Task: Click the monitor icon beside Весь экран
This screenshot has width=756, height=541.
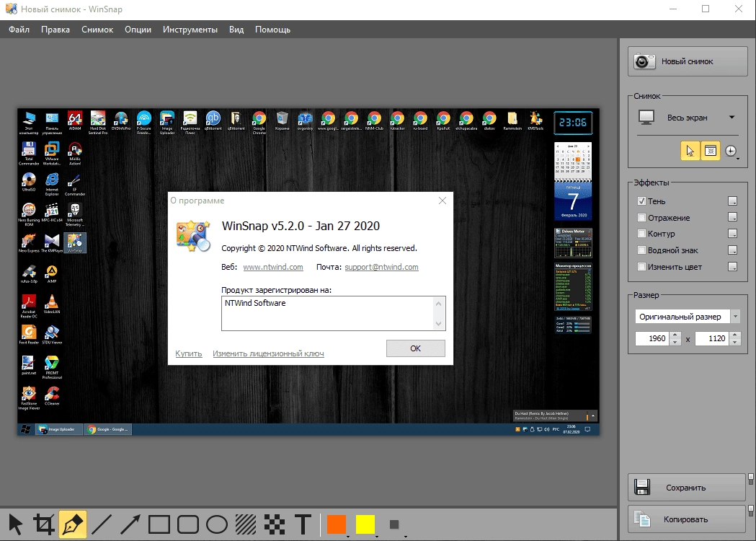Action: [646, 118]
